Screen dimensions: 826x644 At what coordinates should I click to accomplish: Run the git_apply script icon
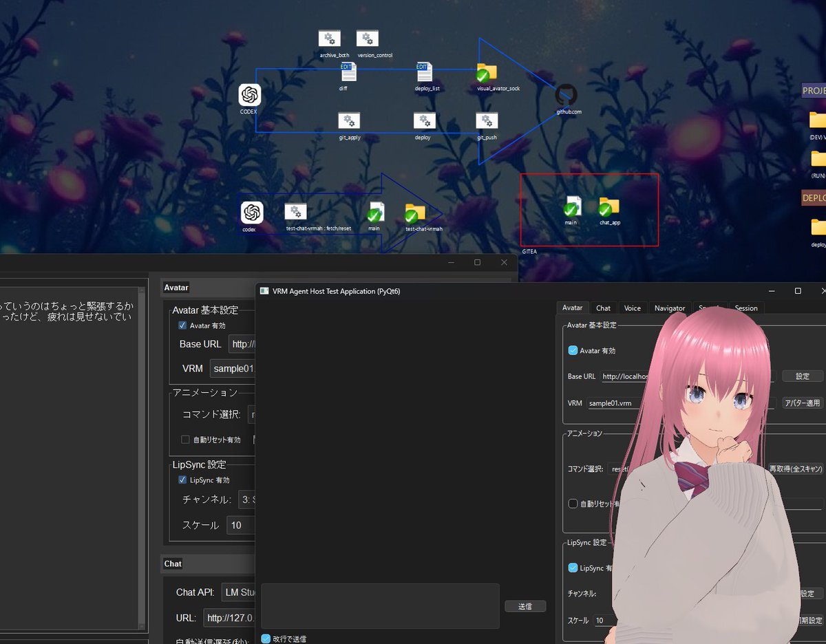pyautogui.click(x=349, y=121)
